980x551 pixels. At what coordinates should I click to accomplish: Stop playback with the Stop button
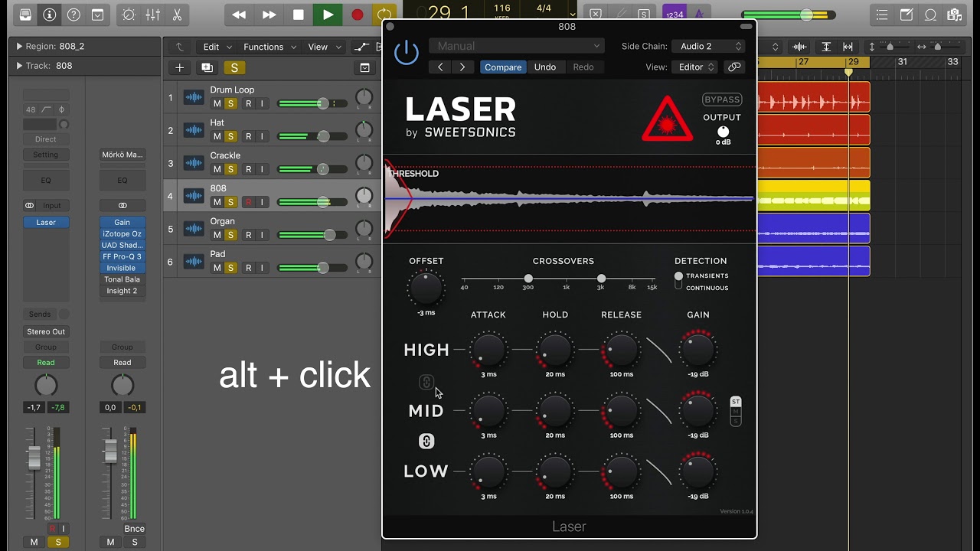click(x=298, y=15)
